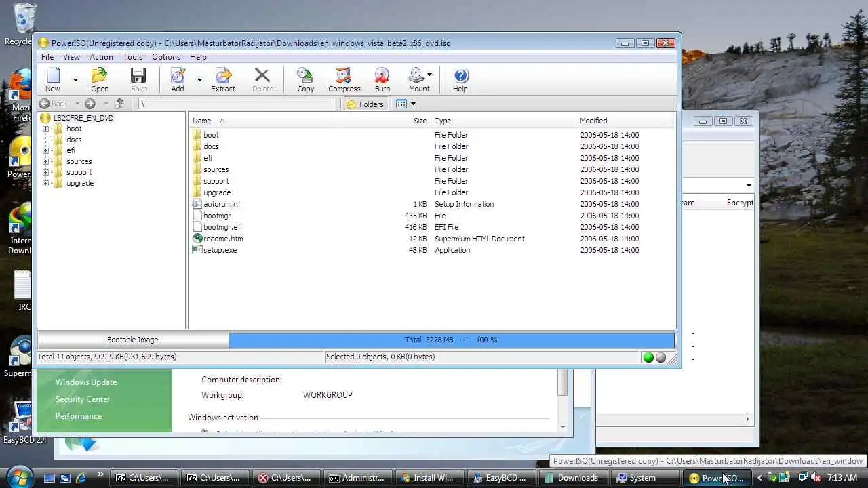Select docs folder in tree
Image resolution: width=868 pixels, height=488 pixels.
pyautogui.click(x=74, y=140)
